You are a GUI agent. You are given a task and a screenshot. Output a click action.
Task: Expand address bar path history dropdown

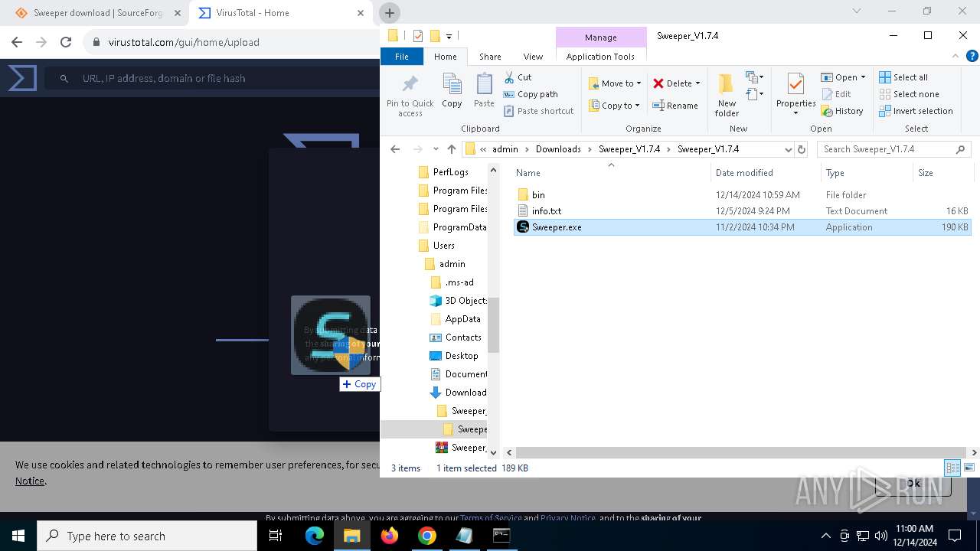pos(788,149)
